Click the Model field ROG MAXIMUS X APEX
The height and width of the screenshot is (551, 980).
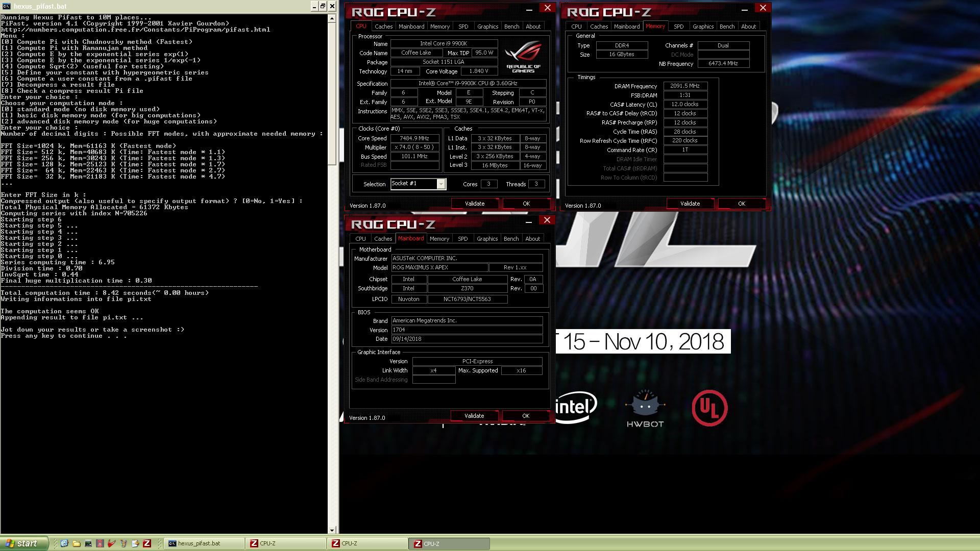(x=439, y=268)
